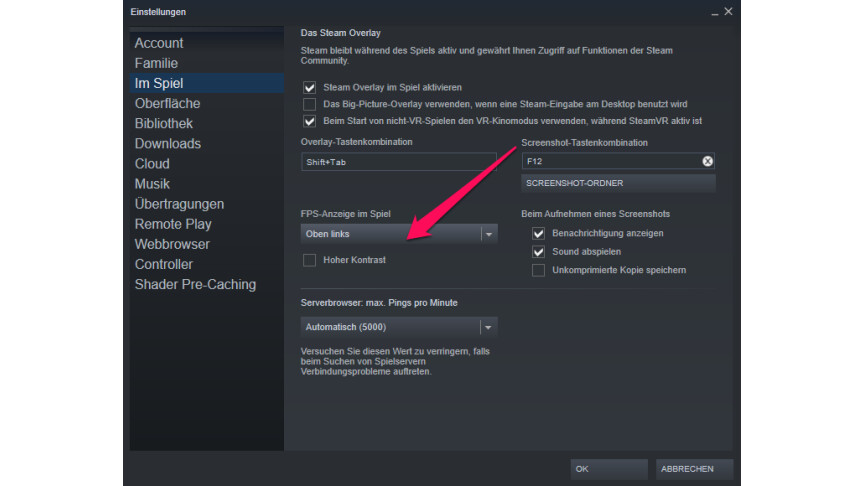Close the Einstellungen window

point(728,11)
